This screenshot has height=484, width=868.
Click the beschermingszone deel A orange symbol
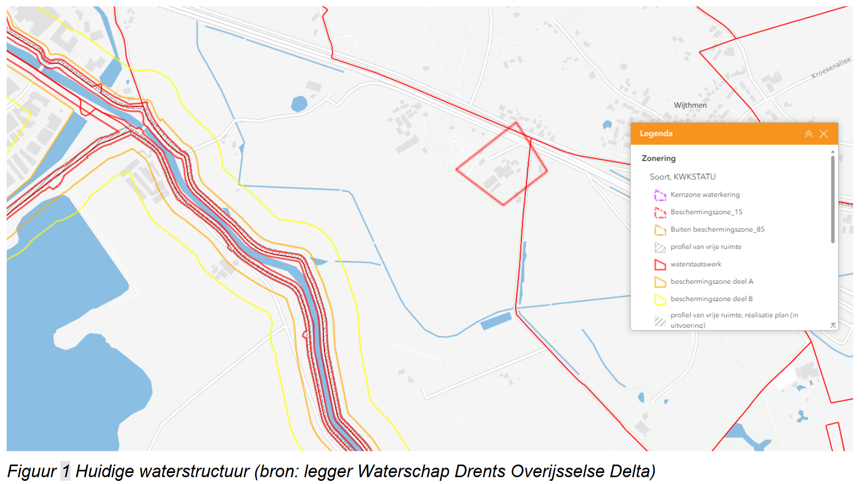point(660,282)
